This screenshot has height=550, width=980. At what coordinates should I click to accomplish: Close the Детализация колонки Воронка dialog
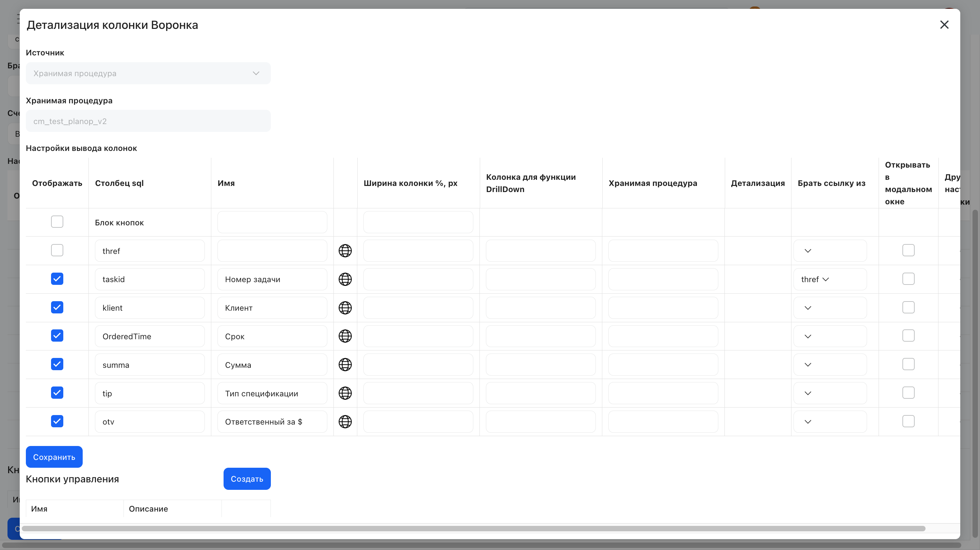[x=944, y=25]
